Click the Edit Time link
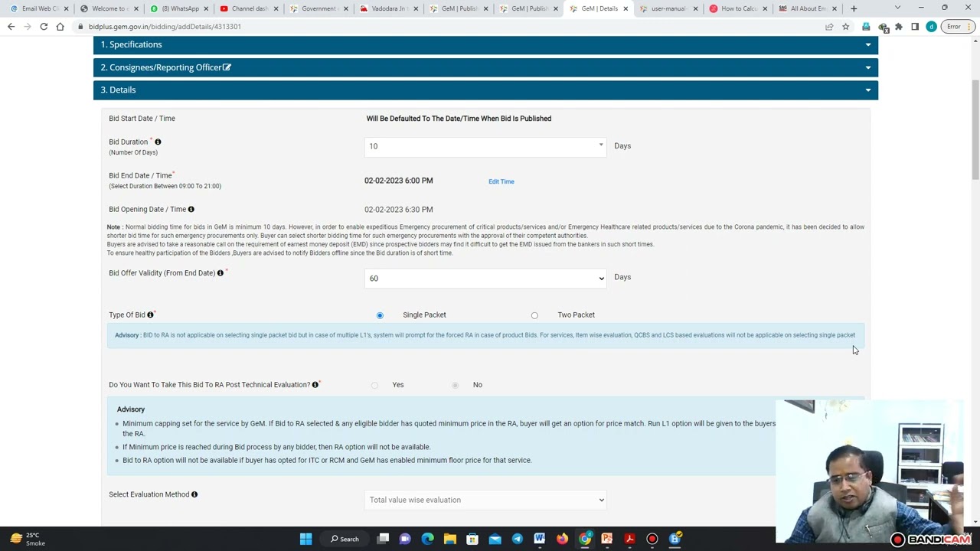980x551 pixels. pyautogui.click(x=501, y=181)
